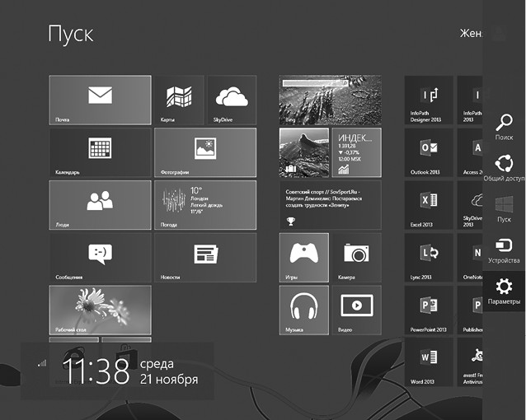Click the Параметры settings charm
The width and height of the screenshot is (526, 420).
tap(504, 291)
